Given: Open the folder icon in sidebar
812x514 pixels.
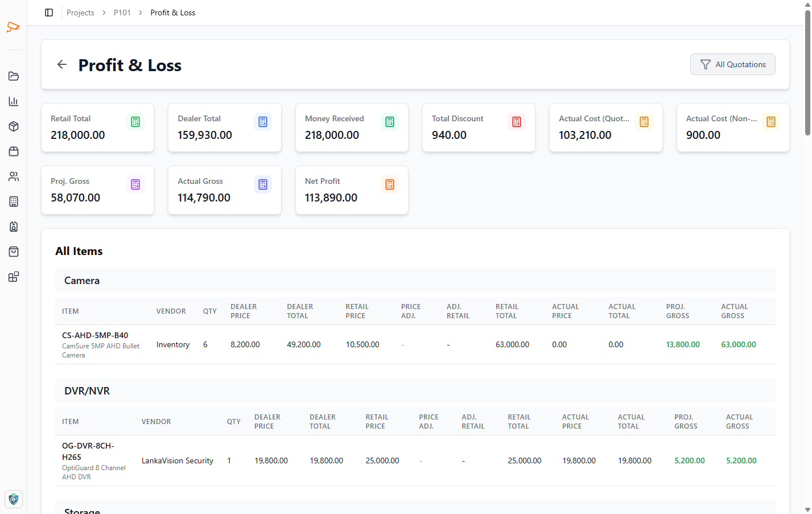Looking at the screenshot, I should [x=14, y=76].
